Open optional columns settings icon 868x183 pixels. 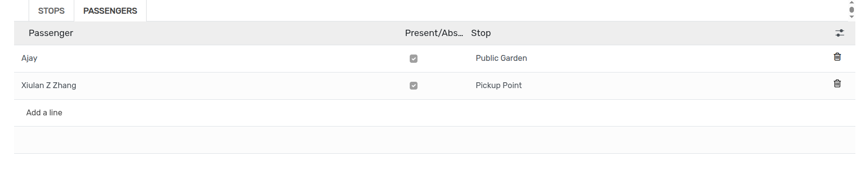(839, 33)
